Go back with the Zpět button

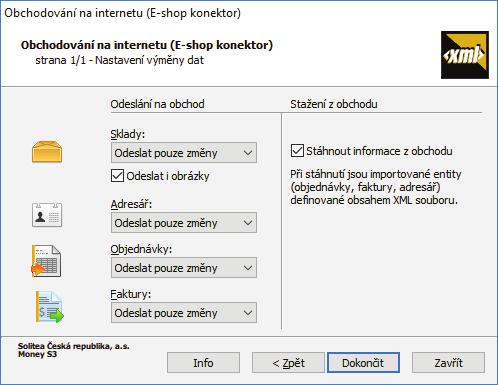pyautogui.click(x=288, y=363)
